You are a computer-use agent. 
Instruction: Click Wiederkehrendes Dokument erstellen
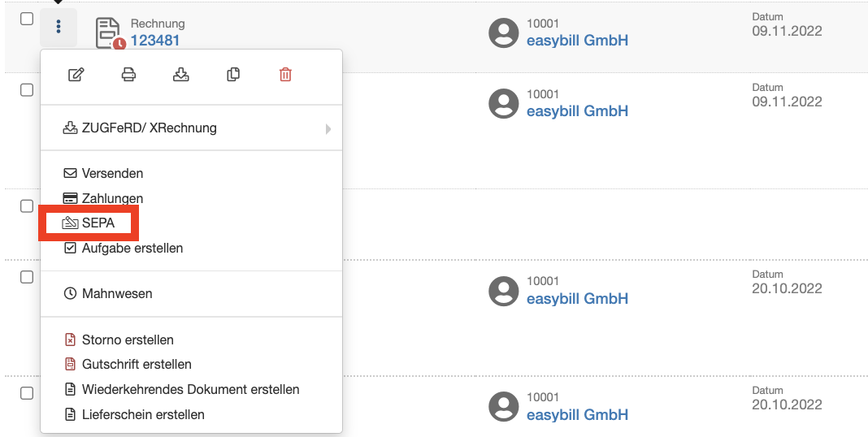point(190,389)
